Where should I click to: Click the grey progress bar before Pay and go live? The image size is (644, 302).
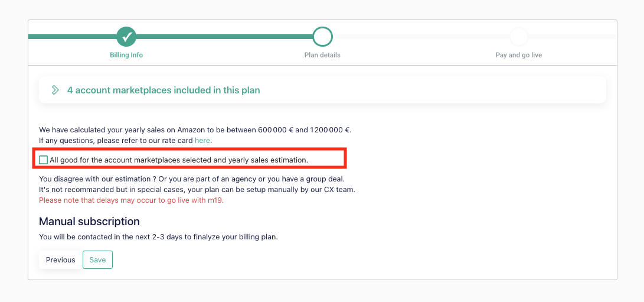click(420, 37)
